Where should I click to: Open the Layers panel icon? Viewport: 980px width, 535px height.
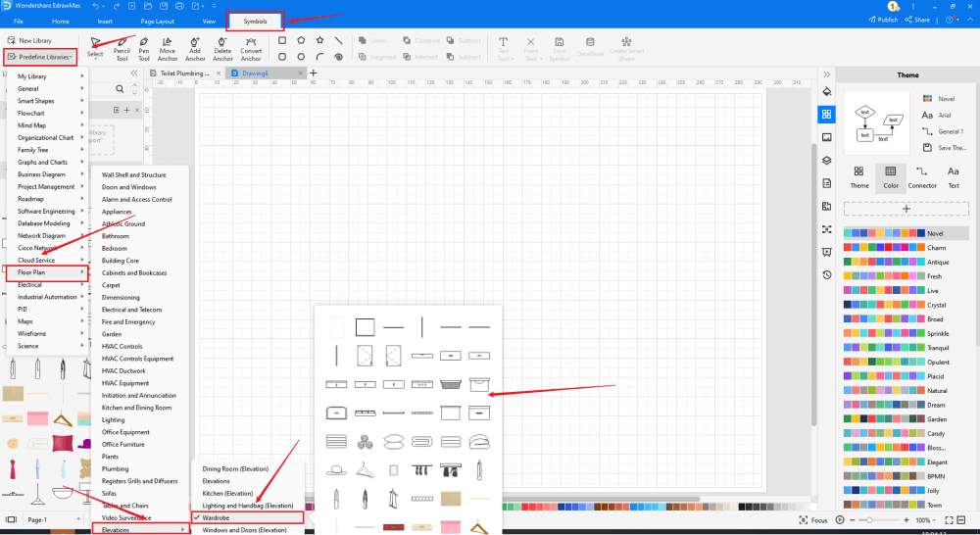pyautogui.click(x=827, y=160)
